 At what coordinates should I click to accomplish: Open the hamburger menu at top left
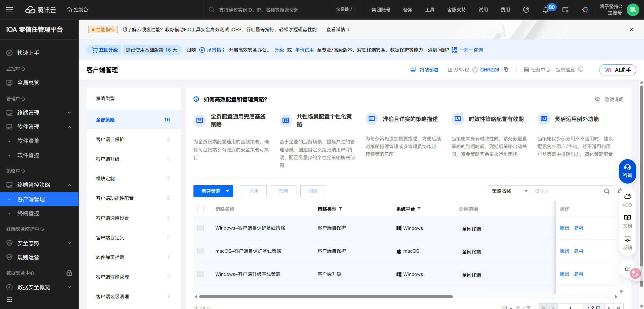pyautogui.click(x=9, y=10)
